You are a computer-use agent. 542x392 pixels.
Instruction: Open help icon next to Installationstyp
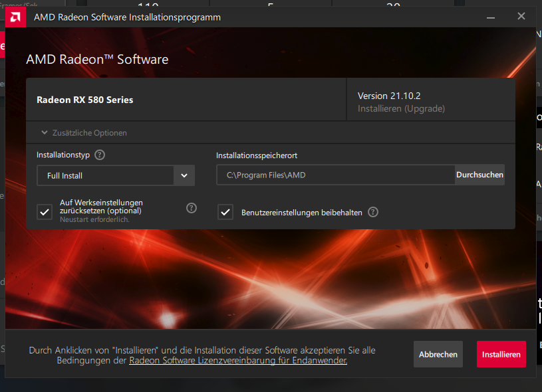click(100, 155)
